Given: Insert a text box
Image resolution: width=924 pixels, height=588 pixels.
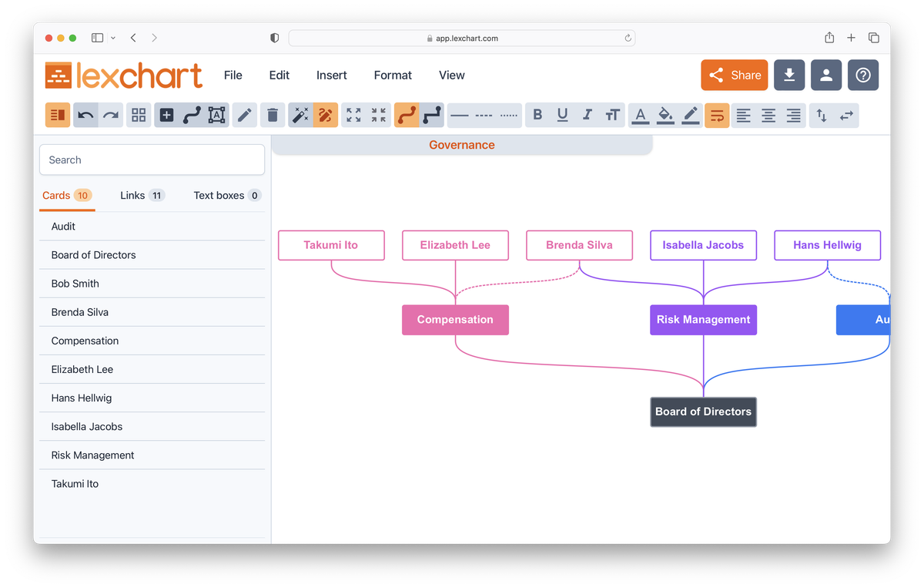Looking at the screenshot, I should [x=217, y=116].
